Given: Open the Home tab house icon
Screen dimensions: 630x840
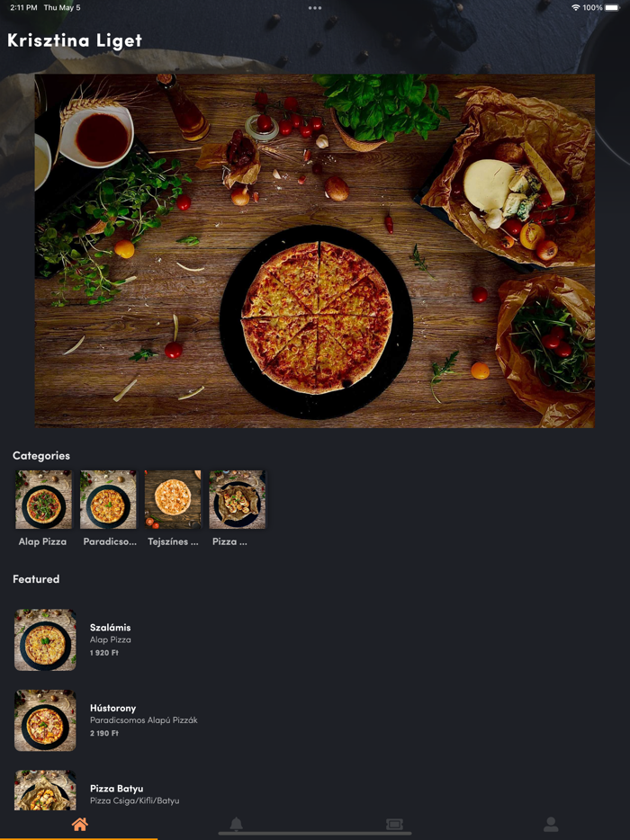Looking at the screenshot, I should point(79,824).
